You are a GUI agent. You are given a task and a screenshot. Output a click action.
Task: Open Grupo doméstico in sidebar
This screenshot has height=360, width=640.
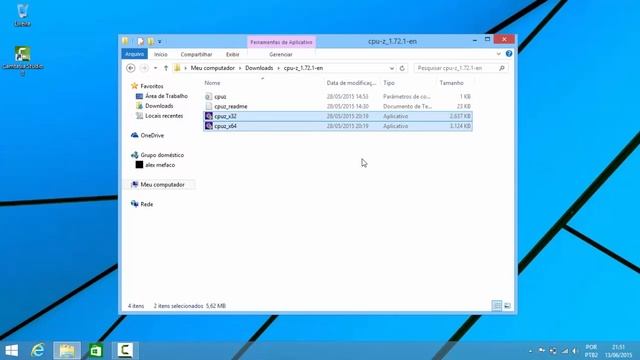click(162, 155)
